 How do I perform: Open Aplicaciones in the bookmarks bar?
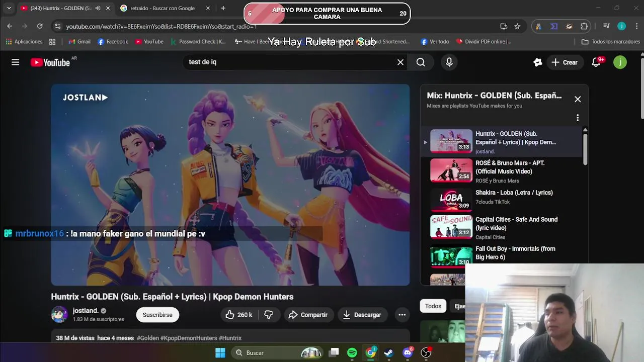24,42
